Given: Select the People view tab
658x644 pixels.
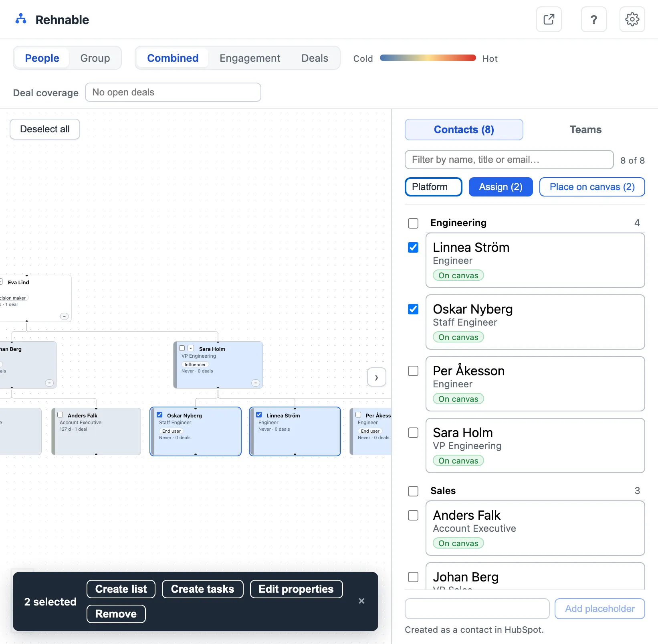Looking at the screenshot, I should pos(42,58).
